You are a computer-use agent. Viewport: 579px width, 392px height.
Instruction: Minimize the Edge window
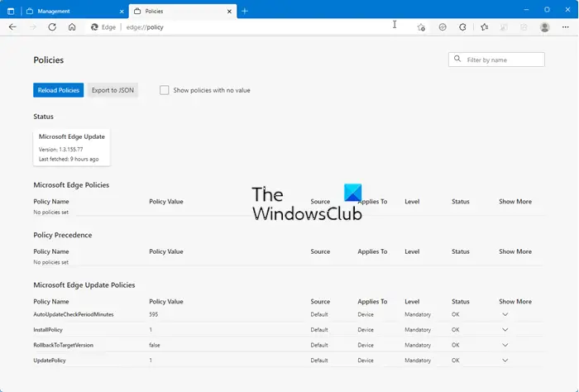pos(526,10)
